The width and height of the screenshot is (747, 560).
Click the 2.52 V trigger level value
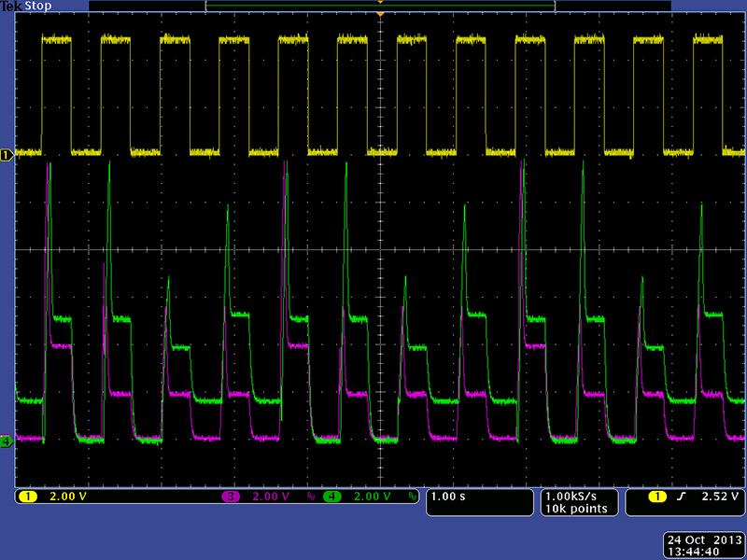click(x=720, y=497)
